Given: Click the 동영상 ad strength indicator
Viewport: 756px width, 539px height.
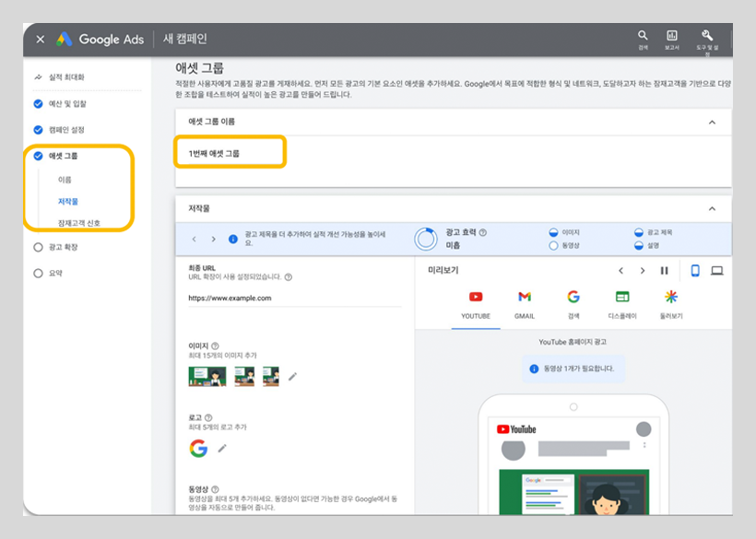Looking at the screenshot, I should (x=564, y=246).
